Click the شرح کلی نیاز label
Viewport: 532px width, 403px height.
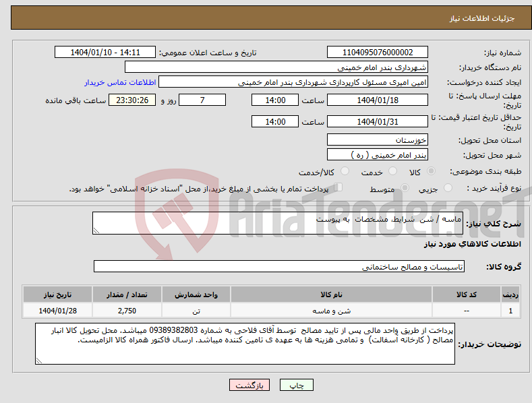coord(494,224)
